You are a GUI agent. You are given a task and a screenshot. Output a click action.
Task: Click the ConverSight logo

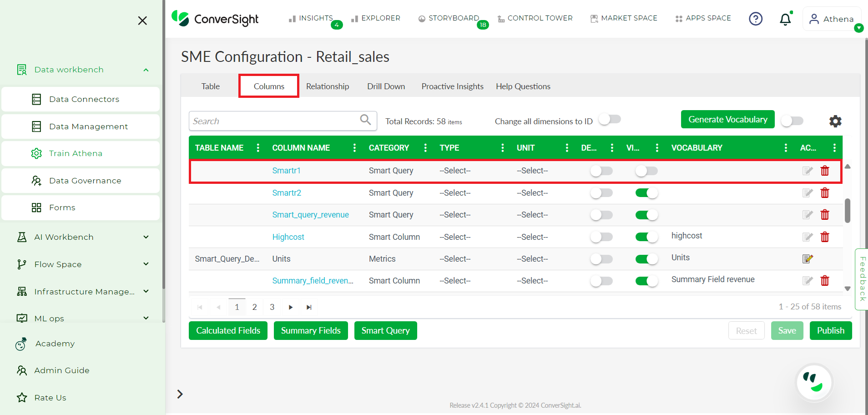pyautogui.click(x=215, y=19)
